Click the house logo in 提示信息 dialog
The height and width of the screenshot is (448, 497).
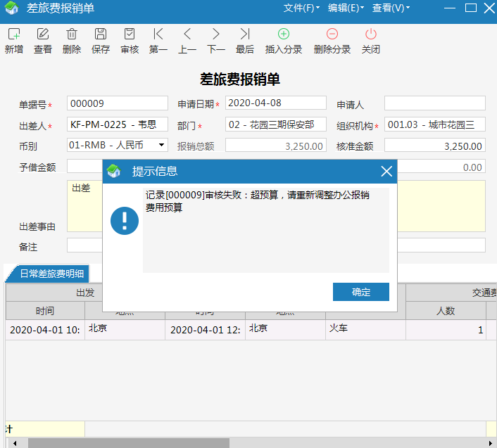114,172
